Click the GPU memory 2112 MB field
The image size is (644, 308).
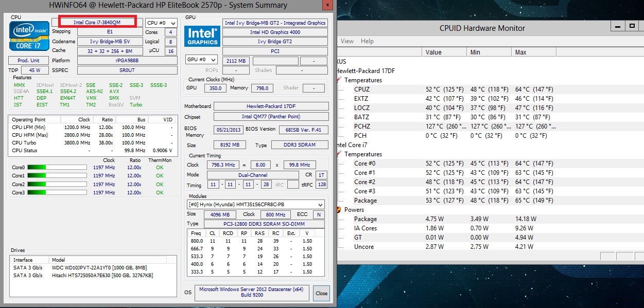(x=236, y=61)
